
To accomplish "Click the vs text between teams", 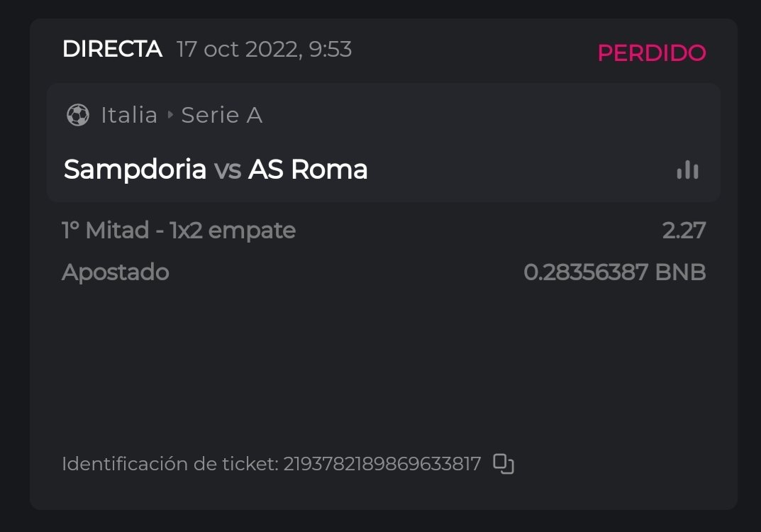I will click(227, 170).
